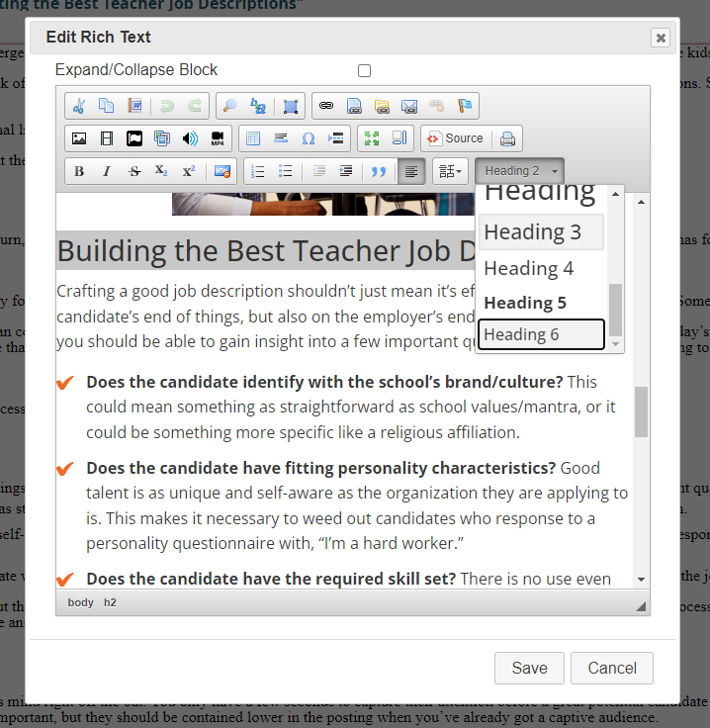The height and width of the screenshot is (728, 710).
Task: Toggle the active Justify alignment button
Action: click(x=411, y=171)
